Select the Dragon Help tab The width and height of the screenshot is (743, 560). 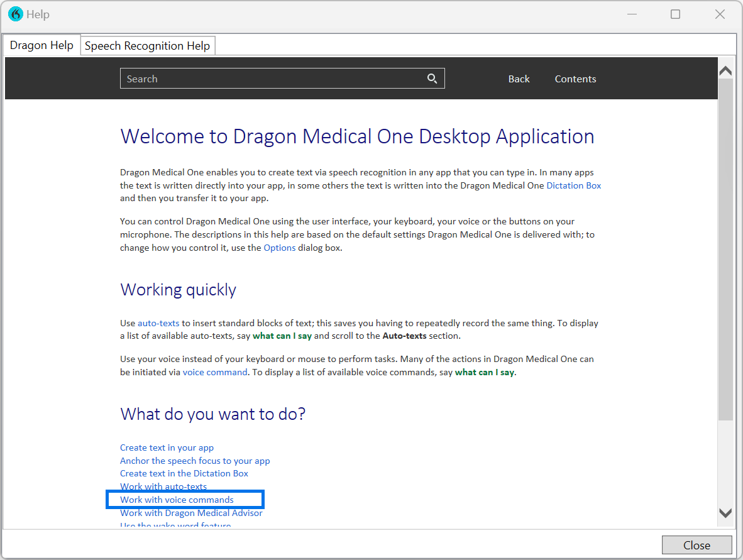point(41,45)
